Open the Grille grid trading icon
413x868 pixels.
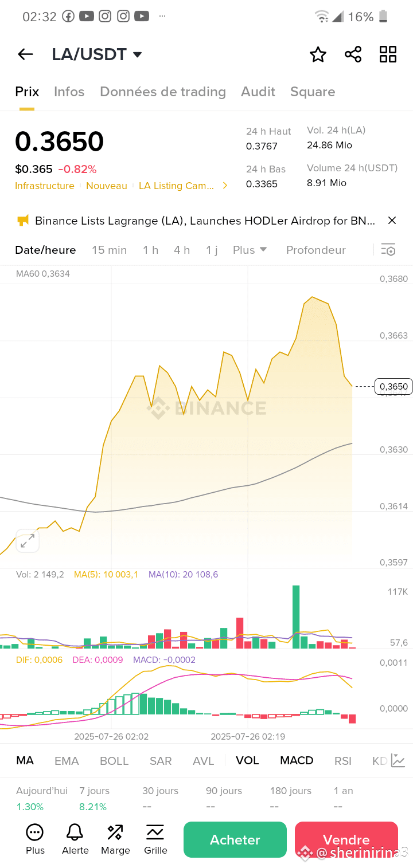155,839
